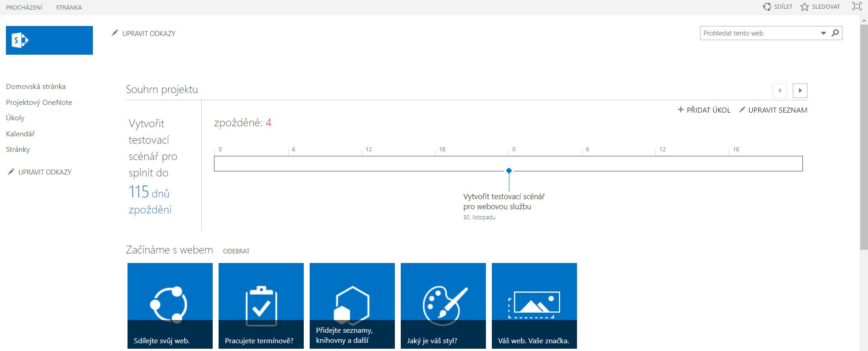This screenshot has width=868, height=351.
Task: Open the PROCHÁZENÍ ribbon tab
Action: coord(24,7)
